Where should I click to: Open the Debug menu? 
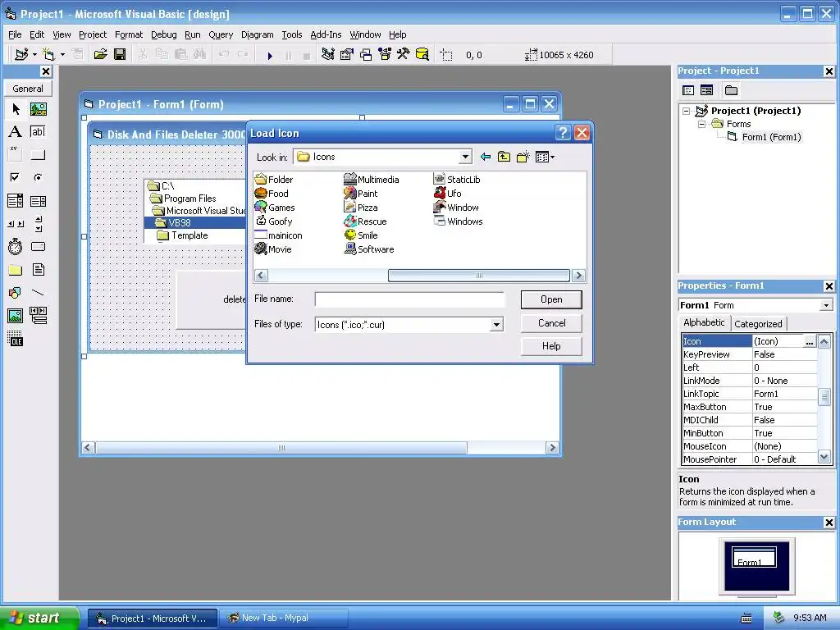tap(163, 34)
